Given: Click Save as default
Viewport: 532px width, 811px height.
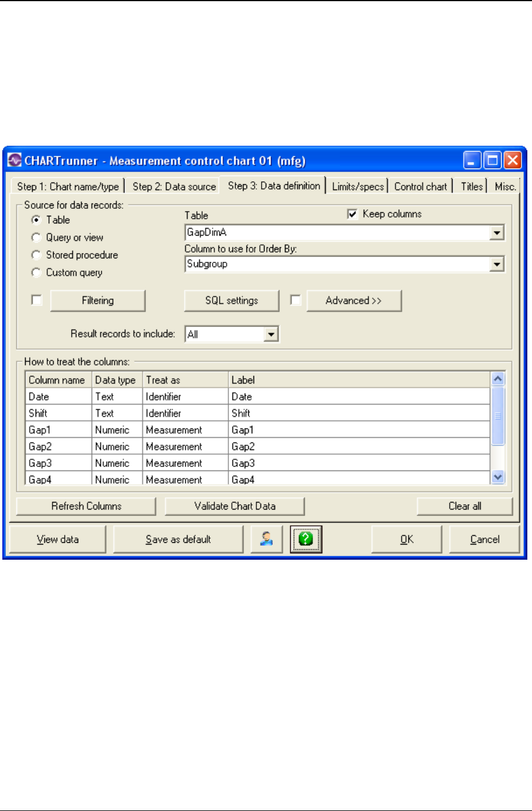Looking at the screenshot, I should click(x=178, y=539).
